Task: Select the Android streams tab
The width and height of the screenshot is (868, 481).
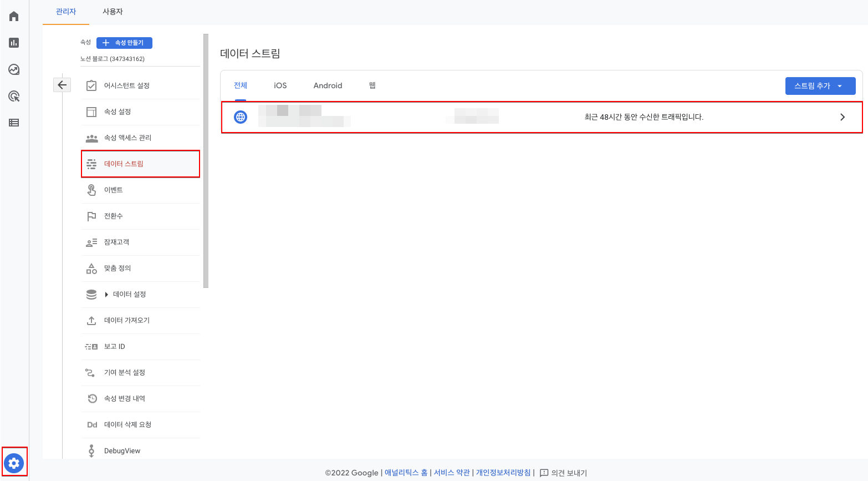Action: pyautogui.click(x=328, y=85)
